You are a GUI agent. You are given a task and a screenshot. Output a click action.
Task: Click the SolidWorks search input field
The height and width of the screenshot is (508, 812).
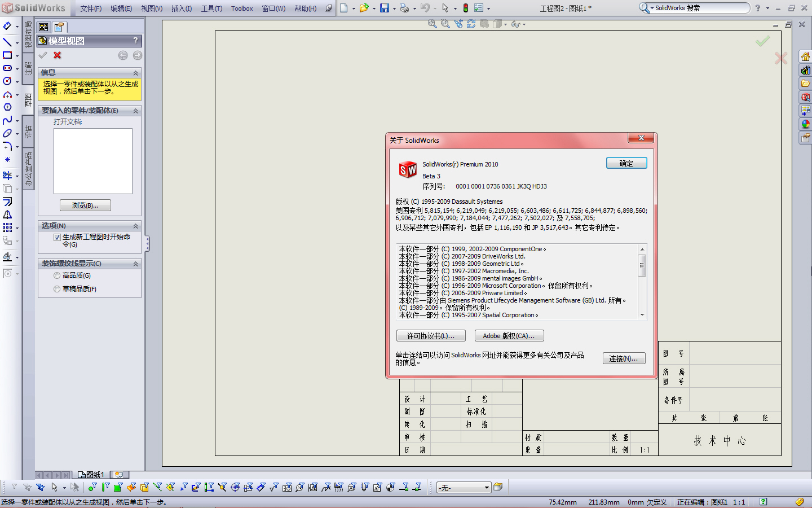[x=700, y=8]
